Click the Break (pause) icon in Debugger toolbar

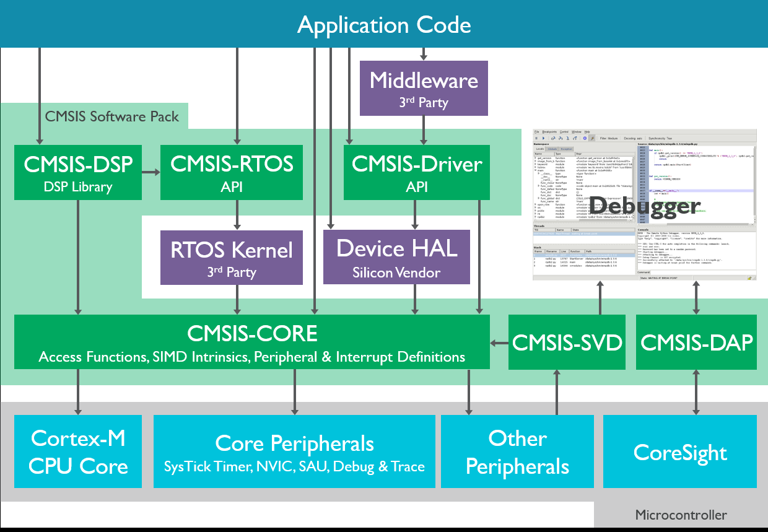536,138
